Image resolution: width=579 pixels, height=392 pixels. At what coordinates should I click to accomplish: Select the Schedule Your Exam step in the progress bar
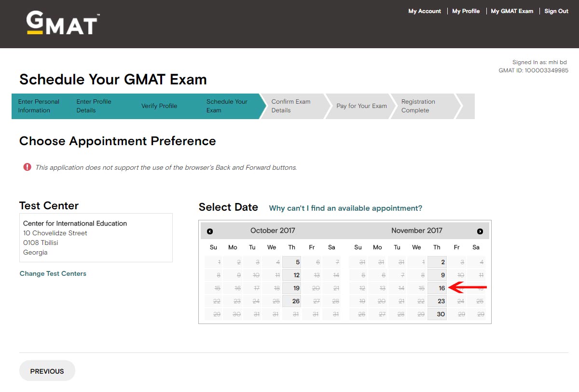pyautogui.click(x=227, y=106)
